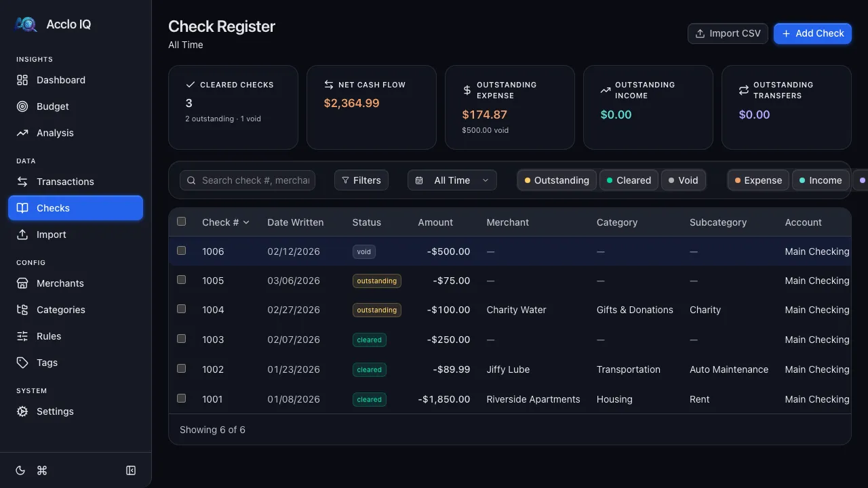Click the Date Written column header
Image resolution: width=868 pixels, height=488 pixels.
click(x=296, y=222)
